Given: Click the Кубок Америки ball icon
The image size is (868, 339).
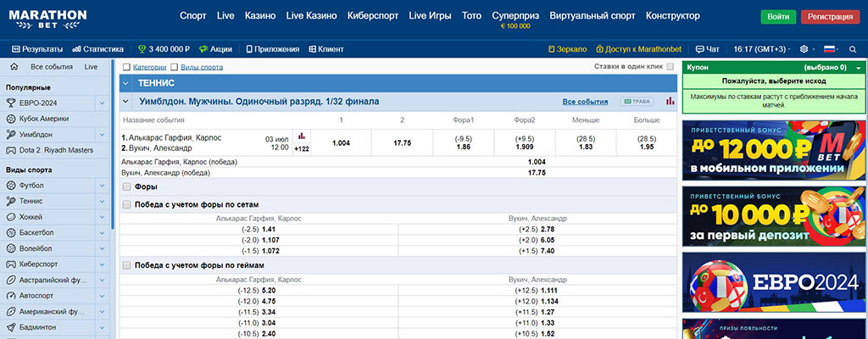Looking at the screenshot, I should pyautogui.click(x=10, y=119).
